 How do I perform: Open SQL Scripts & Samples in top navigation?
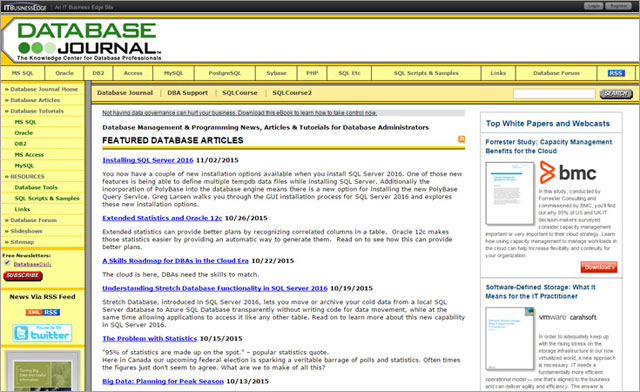point(426,73)
